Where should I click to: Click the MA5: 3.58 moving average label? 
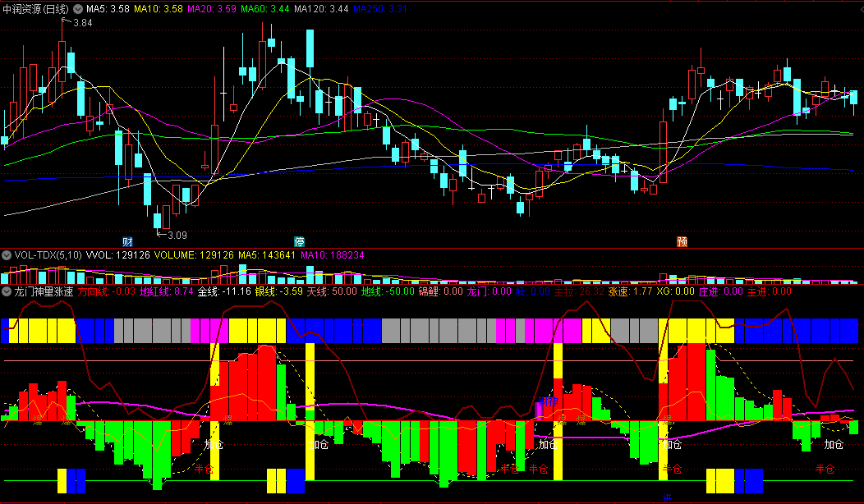pyautogui.click(x=108, y=9)
